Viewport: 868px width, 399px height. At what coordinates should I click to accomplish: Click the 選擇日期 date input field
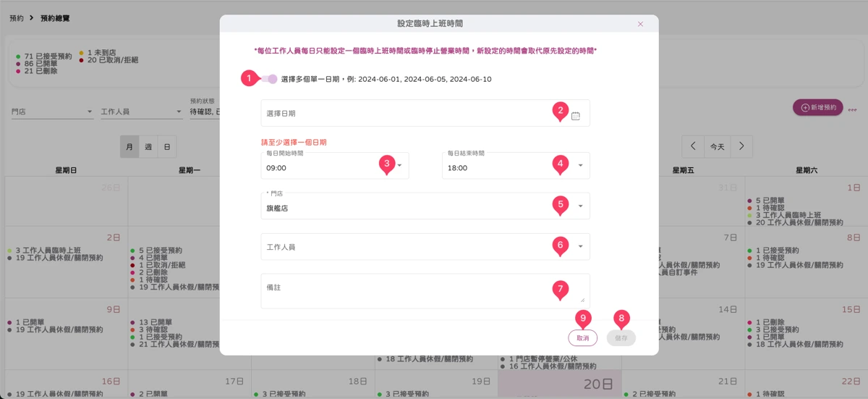pos(425,113)
